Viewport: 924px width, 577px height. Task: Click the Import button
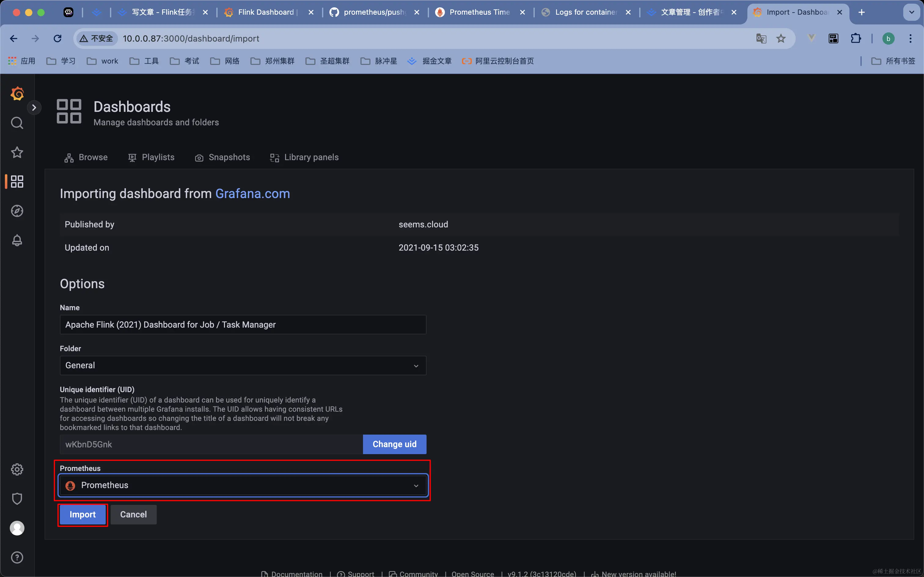82,514
